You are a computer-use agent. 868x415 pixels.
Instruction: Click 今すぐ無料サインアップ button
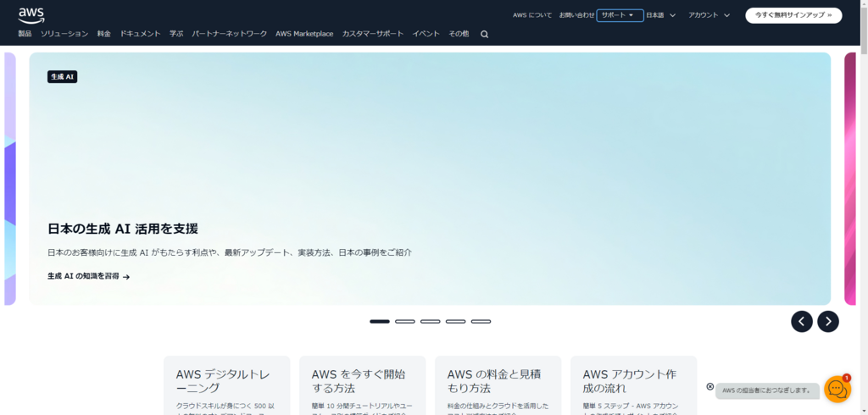(x=793, y=15)
